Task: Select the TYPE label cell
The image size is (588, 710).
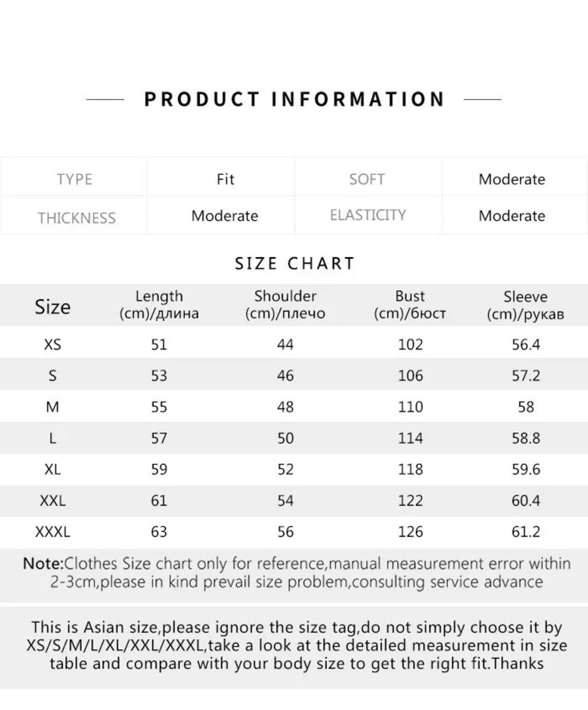Action: point(74,179)
